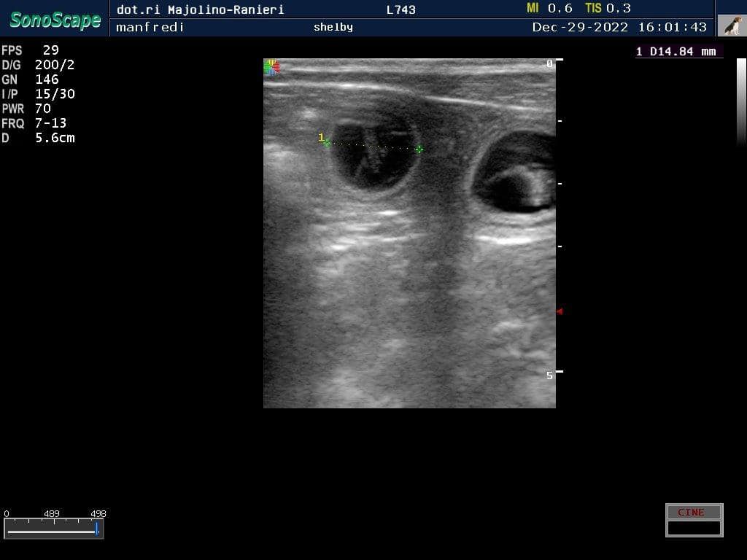Viewport: 747px width, 560px height.
Task: Click the colored probe orientation marker
Action: click(271, 67)
